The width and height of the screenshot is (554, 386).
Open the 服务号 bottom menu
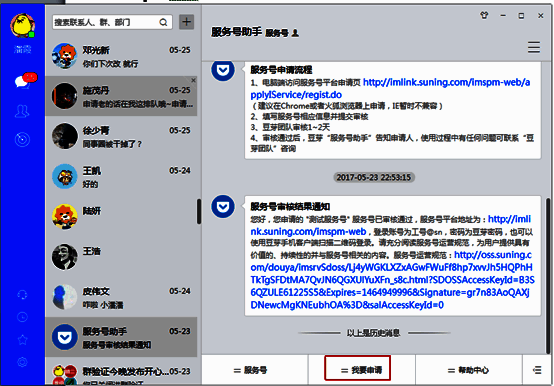coord(255,370)
